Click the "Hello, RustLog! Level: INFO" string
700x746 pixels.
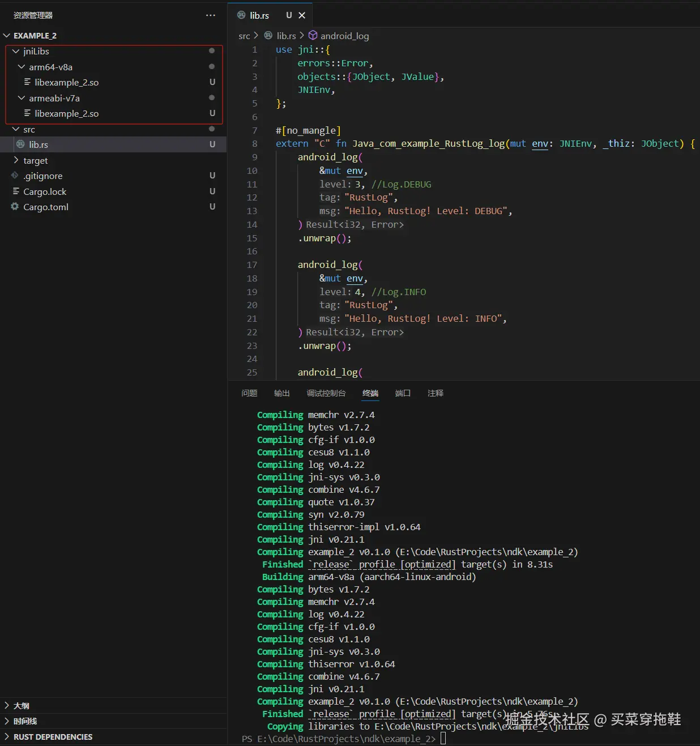pos(423,318)
